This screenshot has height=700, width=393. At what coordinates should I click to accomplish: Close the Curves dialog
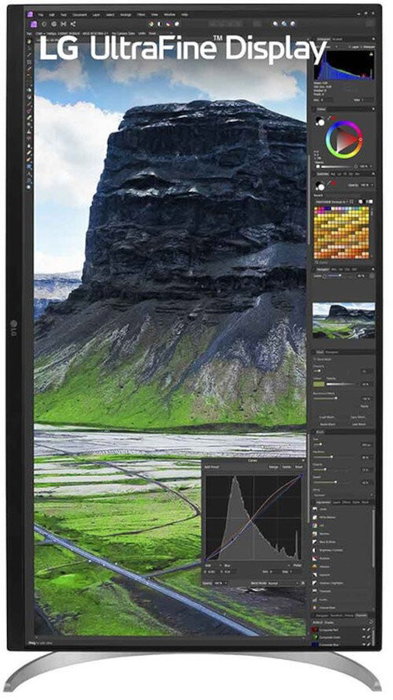coord(303,460)
